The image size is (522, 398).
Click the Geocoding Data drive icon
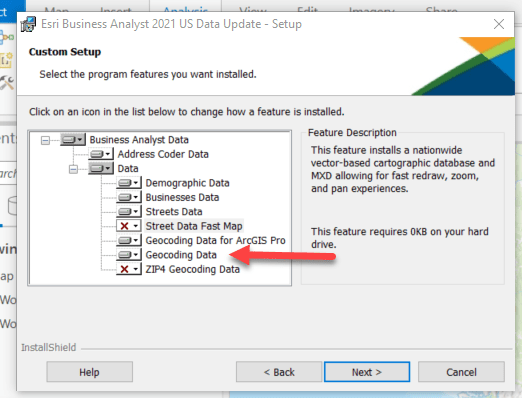pos(129,255)
